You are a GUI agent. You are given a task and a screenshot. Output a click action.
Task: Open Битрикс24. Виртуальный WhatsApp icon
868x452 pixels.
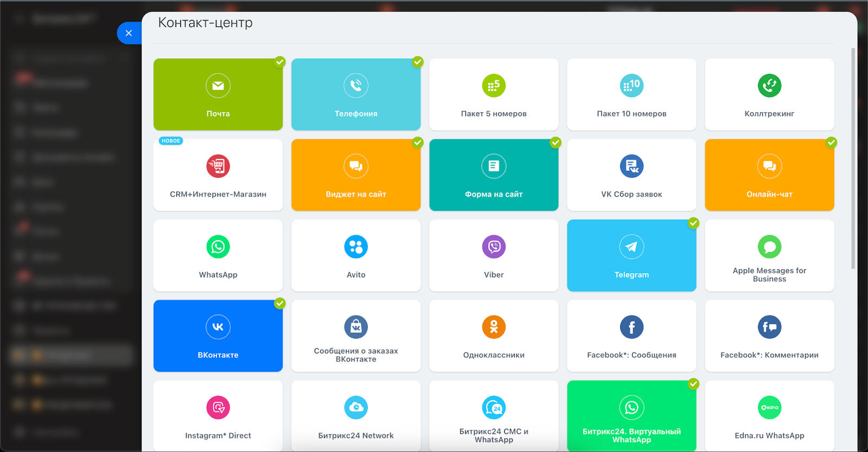pos(631,408)
